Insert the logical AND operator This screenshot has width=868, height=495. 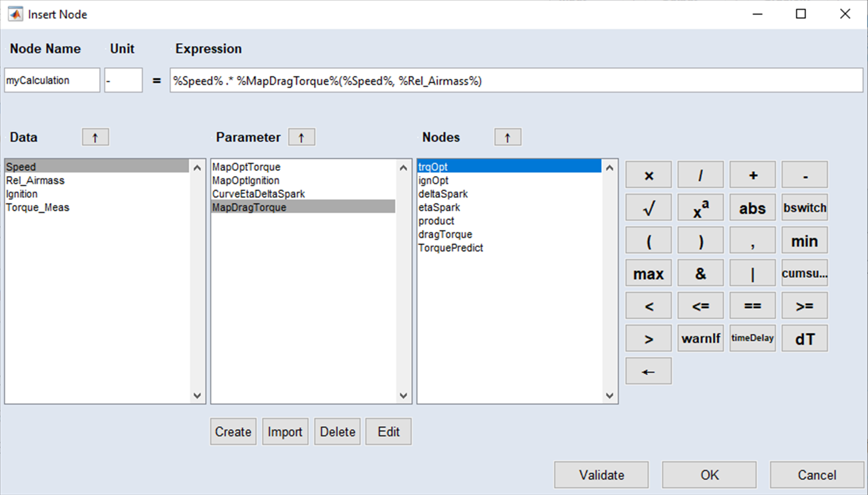click(701, 273)
